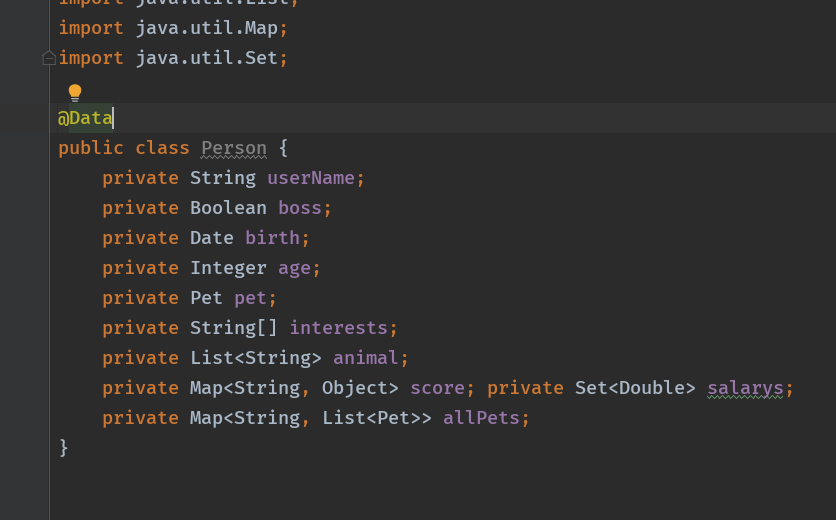This screenshot has height=520, width=836.
Task: Click the interests field name
Action: pyautogui.click(x=338, y=328)
